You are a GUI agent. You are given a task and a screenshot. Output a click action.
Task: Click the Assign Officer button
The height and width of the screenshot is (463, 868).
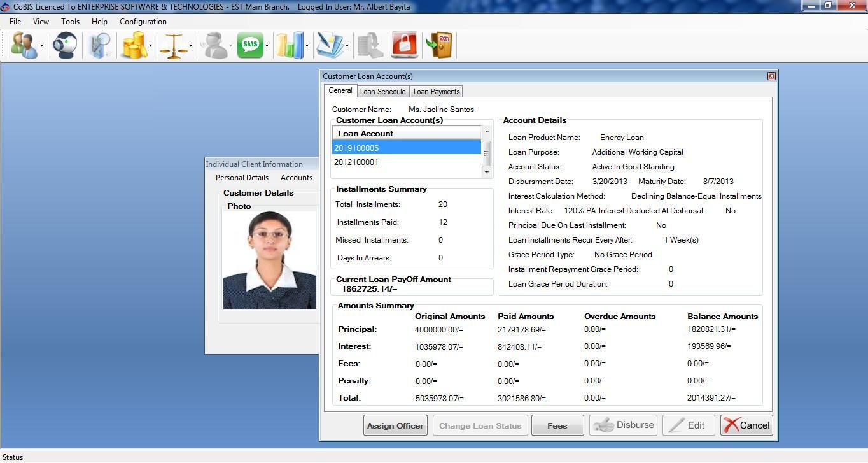click(x=395, y=425)
